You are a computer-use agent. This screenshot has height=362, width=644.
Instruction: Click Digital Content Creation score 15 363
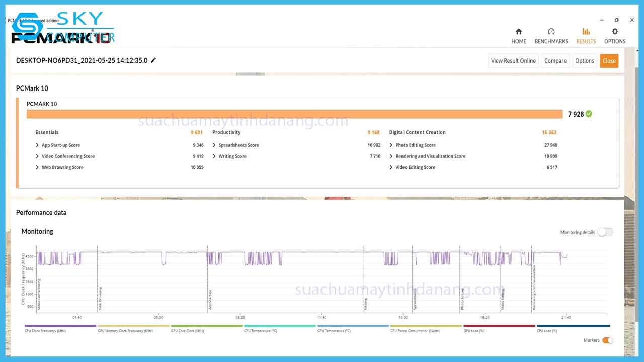pos(549,132)
